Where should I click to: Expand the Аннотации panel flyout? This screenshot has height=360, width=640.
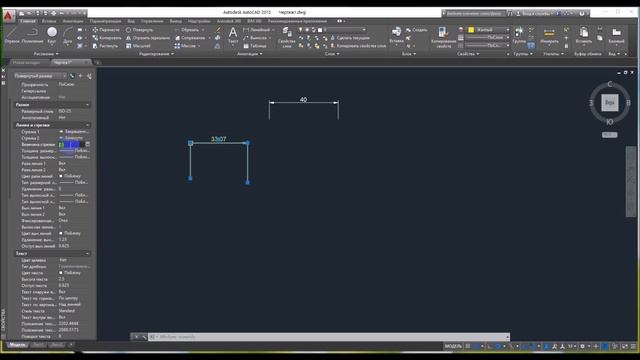point(250,54)
